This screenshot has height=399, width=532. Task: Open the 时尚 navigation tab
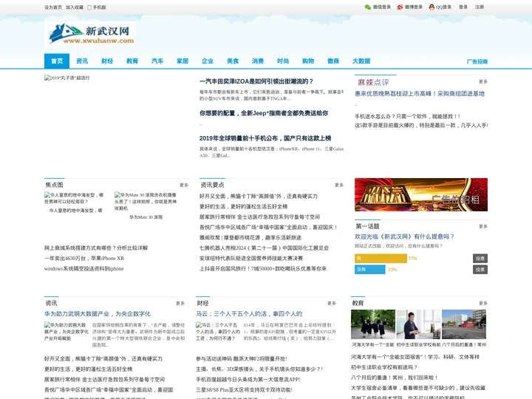click(282, 61)
